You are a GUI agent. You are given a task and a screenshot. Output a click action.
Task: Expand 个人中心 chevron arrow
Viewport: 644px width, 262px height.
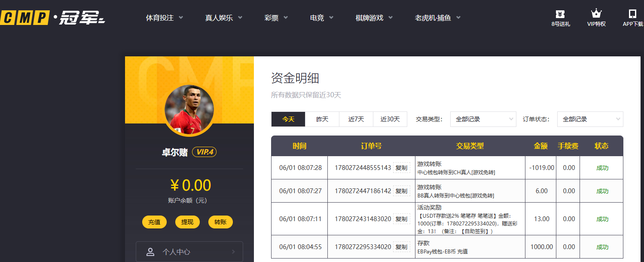(x=233, y=252)
